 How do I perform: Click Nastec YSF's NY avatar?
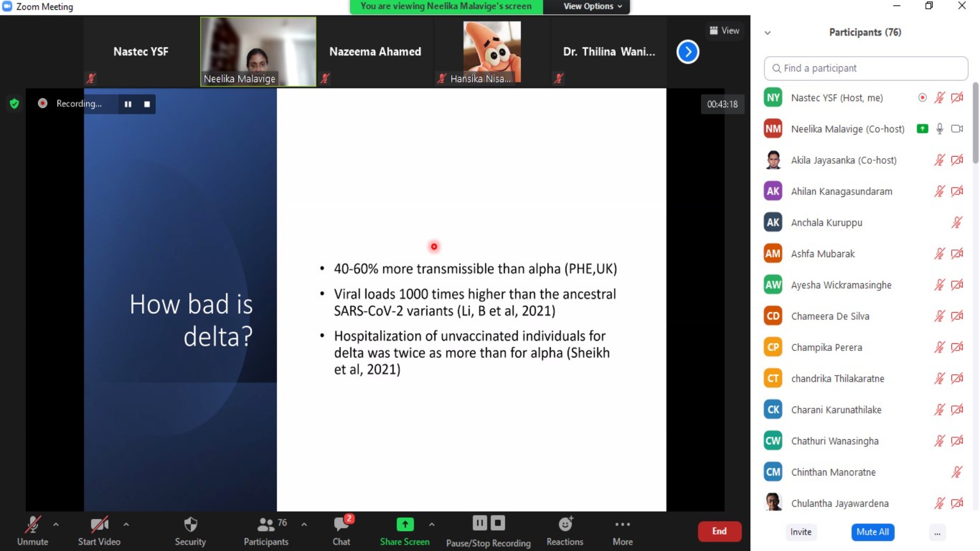coord(773,97)
